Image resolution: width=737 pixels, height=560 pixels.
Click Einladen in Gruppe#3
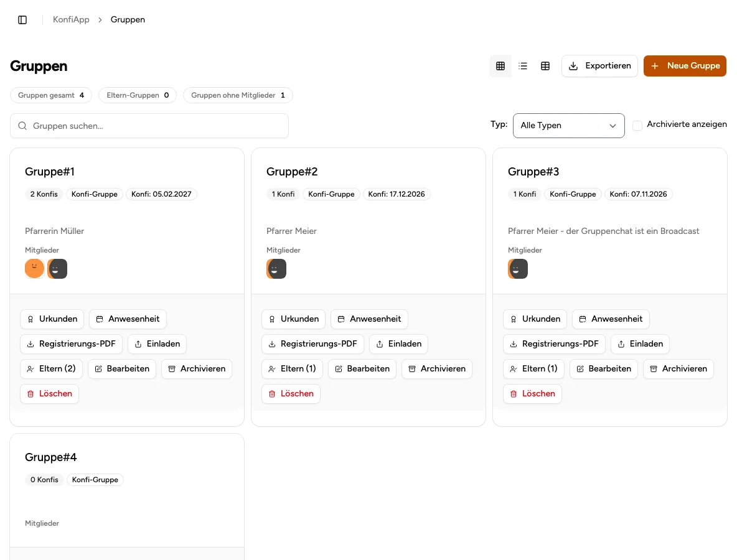(641, 344)
